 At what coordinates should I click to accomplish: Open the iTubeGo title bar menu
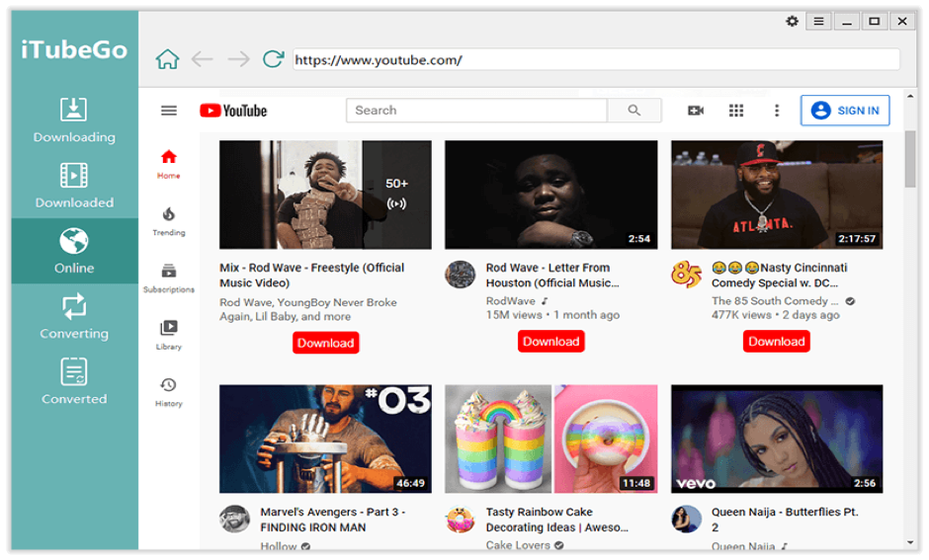[x=818, y=21]
